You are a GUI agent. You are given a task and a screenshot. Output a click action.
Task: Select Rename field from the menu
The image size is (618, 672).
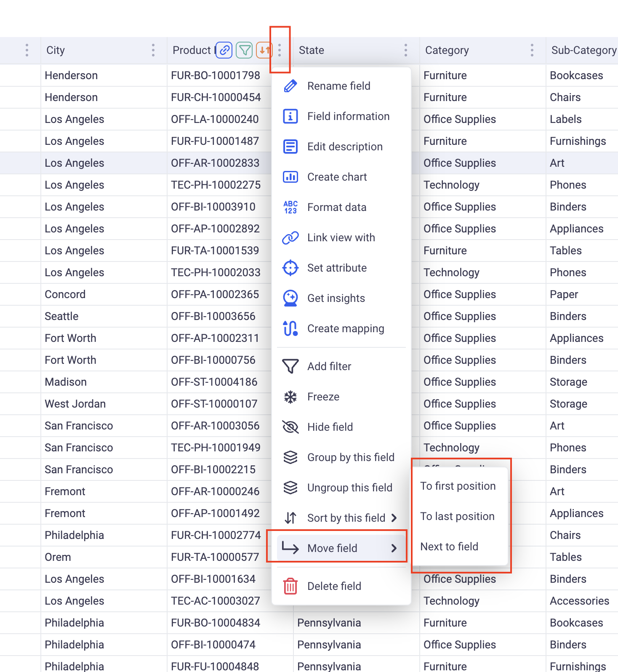click(338, 86)
